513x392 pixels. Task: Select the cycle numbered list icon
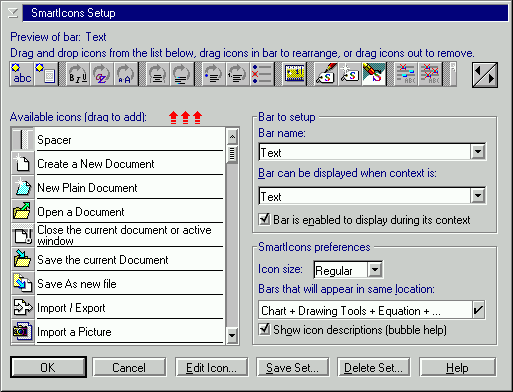(237, 74)
